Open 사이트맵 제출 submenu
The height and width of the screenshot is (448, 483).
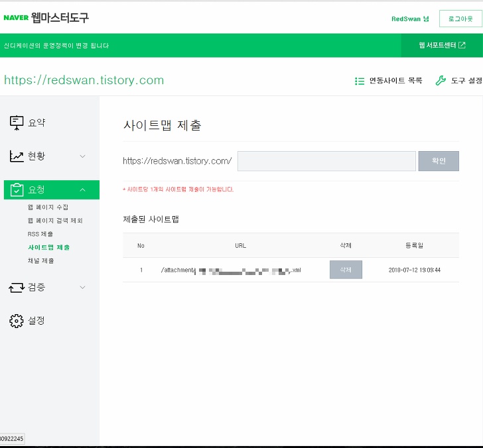click(x=48, y=247)
